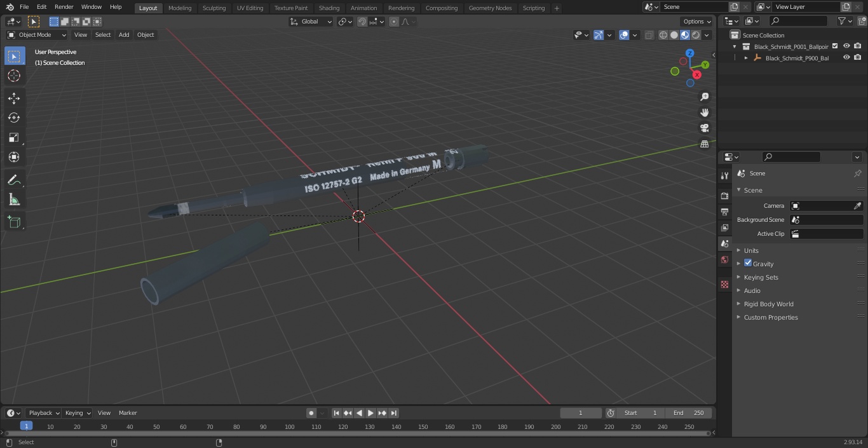Open the File menu
The image size is (868, 448).
click(24, 7)
